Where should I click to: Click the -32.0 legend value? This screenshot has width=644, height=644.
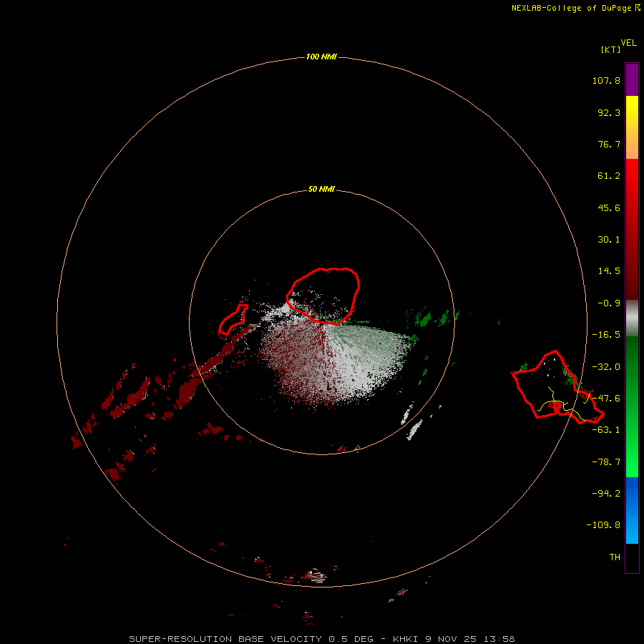pyautogui.click(x=606, y=367)
